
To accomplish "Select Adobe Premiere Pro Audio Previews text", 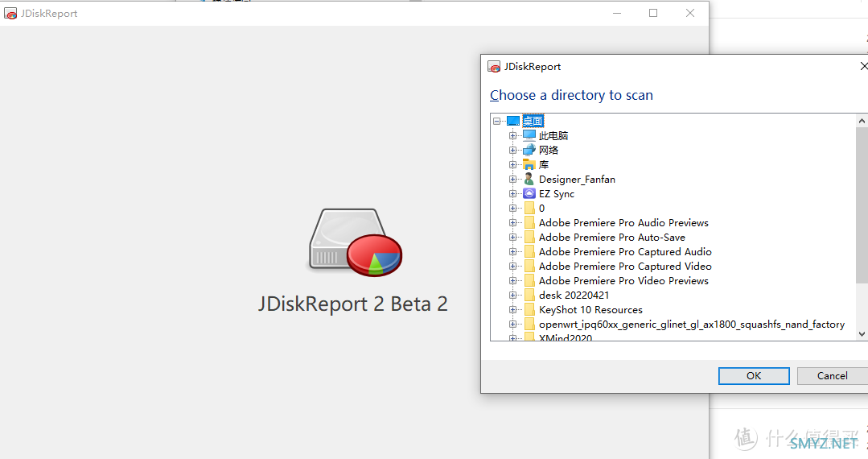I will coord(623,222).
